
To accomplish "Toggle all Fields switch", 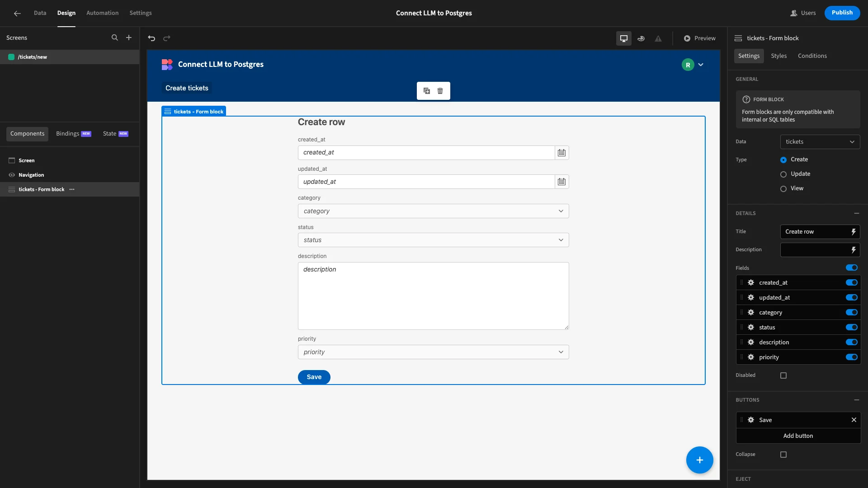I will click(852, 267).
